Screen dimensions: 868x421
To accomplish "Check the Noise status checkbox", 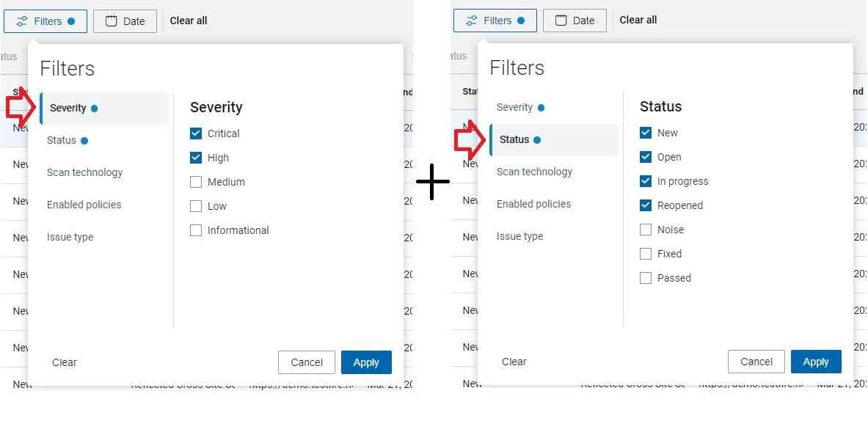I will pos(646,230).
